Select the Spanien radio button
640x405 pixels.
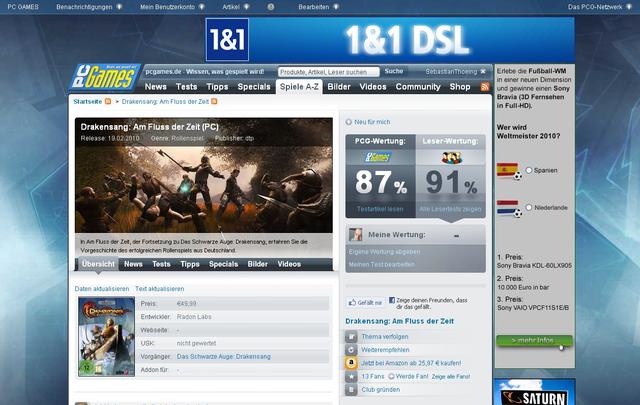pyautogui.click(x=529, y=170)
